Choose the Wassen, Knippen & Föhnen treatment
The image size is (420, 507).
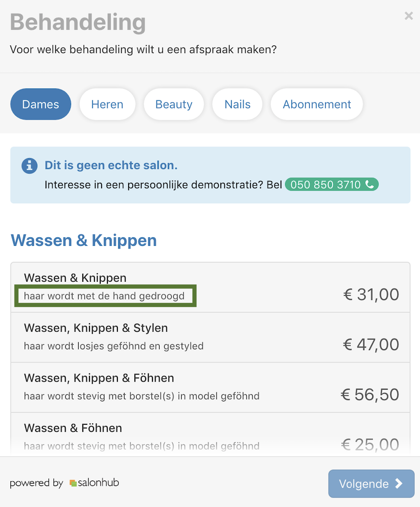click(x=210, y=387)
